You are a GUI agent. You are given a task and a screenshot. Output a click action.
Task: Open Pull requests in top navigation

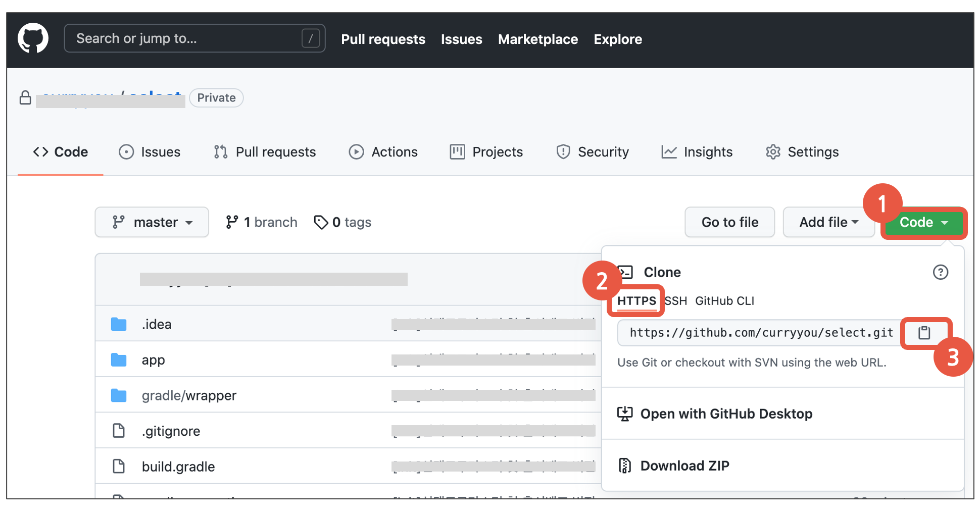click(x=383, y=39)
